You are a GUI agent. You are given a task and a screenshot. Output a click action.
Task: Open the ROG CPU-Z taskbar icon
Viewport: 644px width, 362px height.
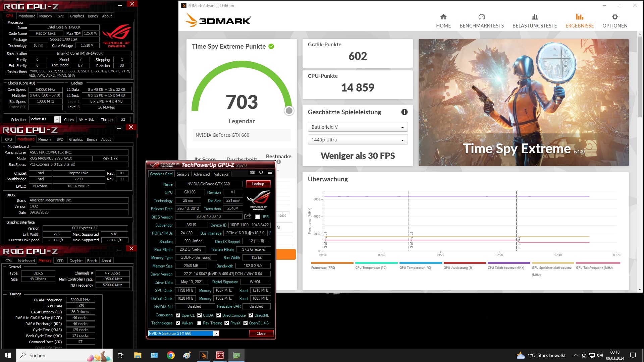coord(220,355)
